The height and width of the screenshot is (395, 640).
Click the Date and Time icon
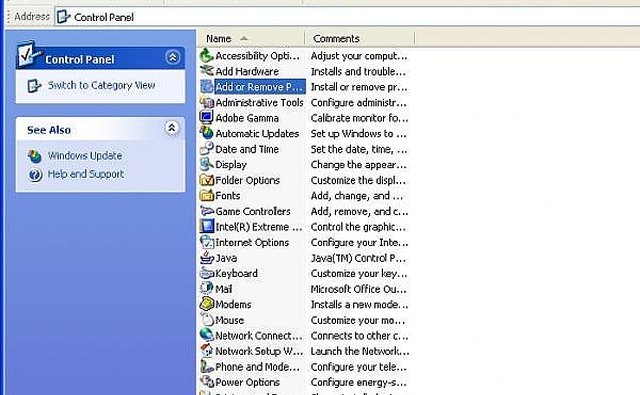click(x=207, y=149)
